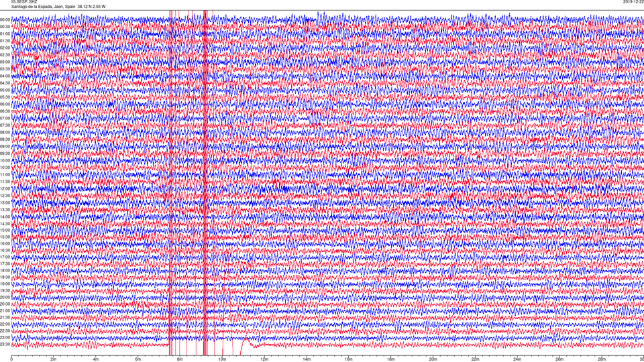Select the 16:00 time row label
The height and width of the screenshot is (362, 644).
coord(5,244)
